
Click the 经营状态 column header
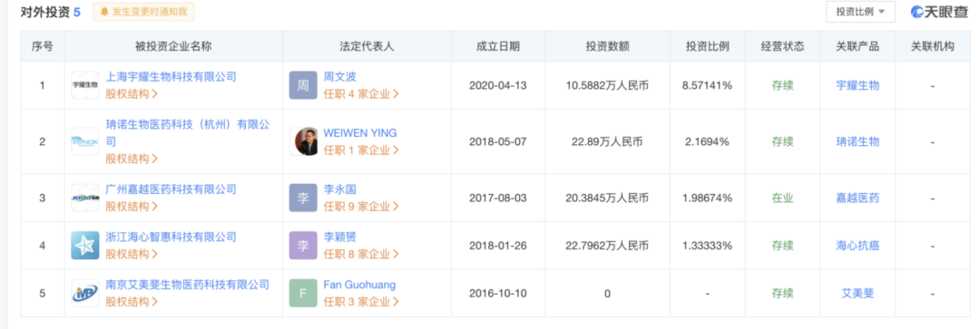pos(782,46)
